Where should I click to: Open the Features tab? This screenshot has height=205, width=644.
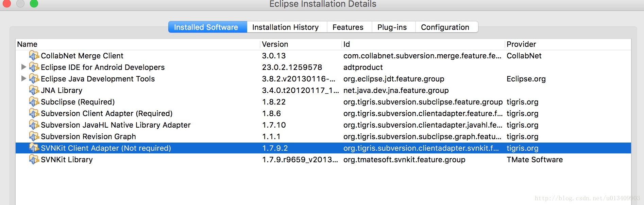[349, 27]
